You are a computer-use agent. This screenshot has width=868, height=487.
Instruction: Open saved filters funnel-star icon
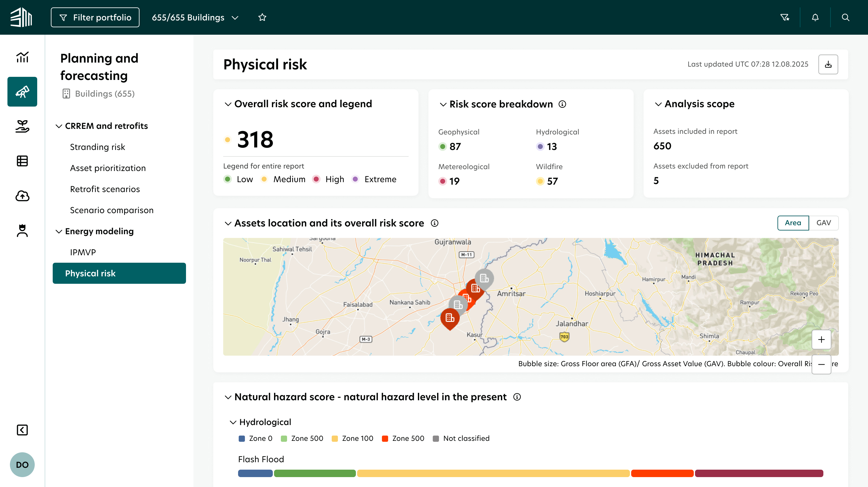pos(785,17)
